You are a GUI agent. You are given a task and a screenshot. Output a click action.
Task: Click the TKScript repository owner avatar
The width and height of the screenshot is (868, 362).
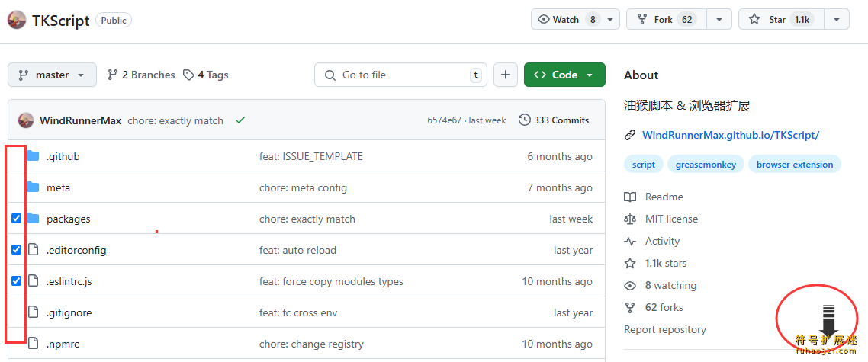click(x=17, y=21)
